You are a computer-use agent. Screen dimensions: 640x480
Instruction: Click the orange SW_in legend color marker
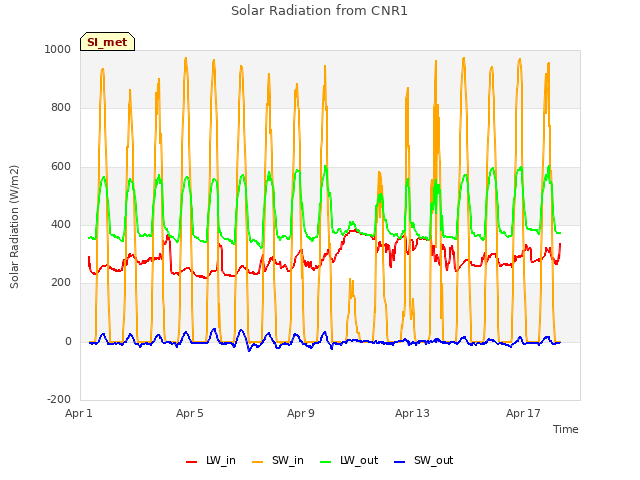[258, 462]
